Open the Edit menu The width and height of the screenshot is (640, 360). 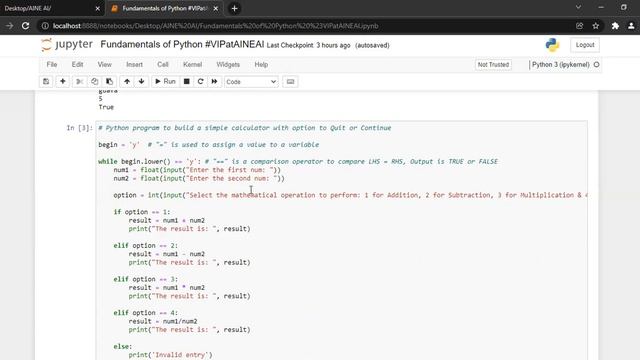[78, 64]
